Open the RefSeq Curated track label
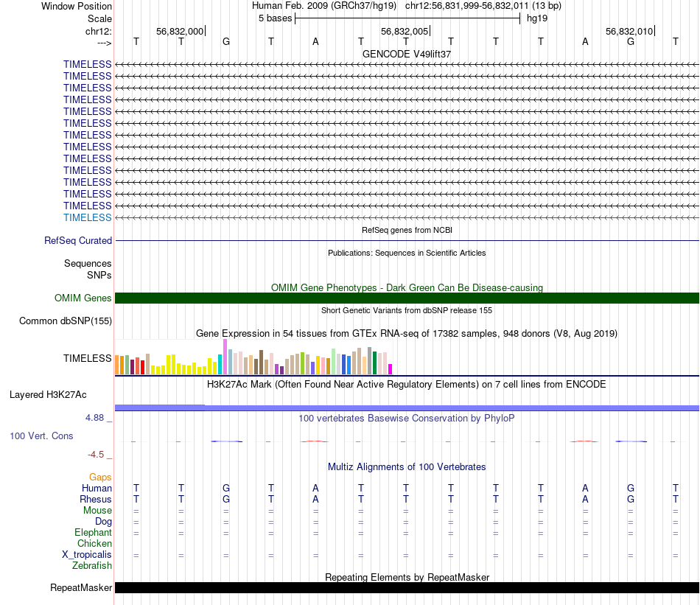Screen dimensions: 700x605 tap(78, 241)
